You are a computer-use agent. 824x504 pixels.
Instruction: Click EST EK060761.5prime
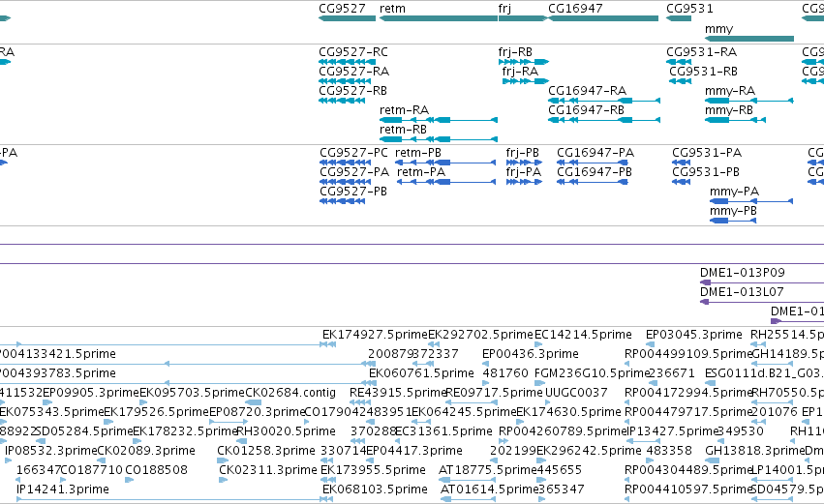click(x=421, y=373)
